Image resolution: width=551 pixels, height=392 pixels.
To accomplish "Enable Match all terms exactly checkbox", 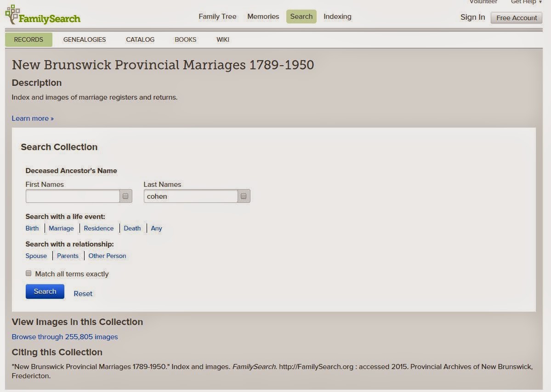I will pos(28,274).
